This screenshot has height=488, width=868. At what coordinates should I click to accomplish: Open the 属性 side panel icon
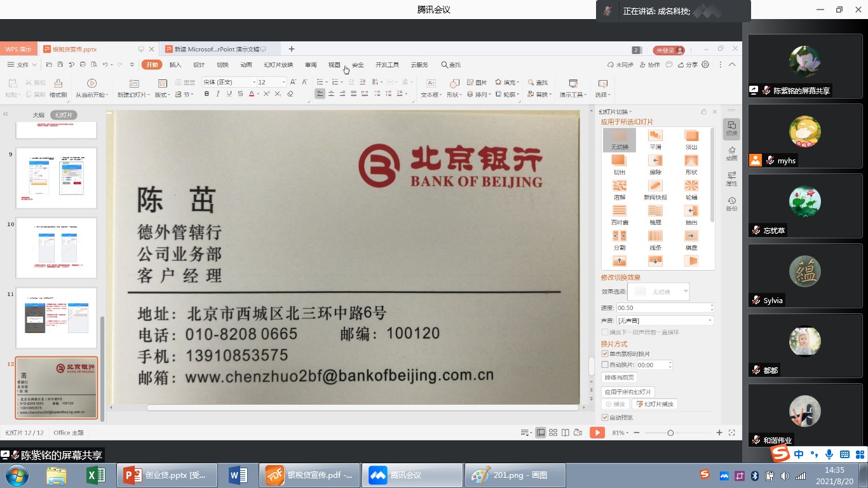click(731, 179)
